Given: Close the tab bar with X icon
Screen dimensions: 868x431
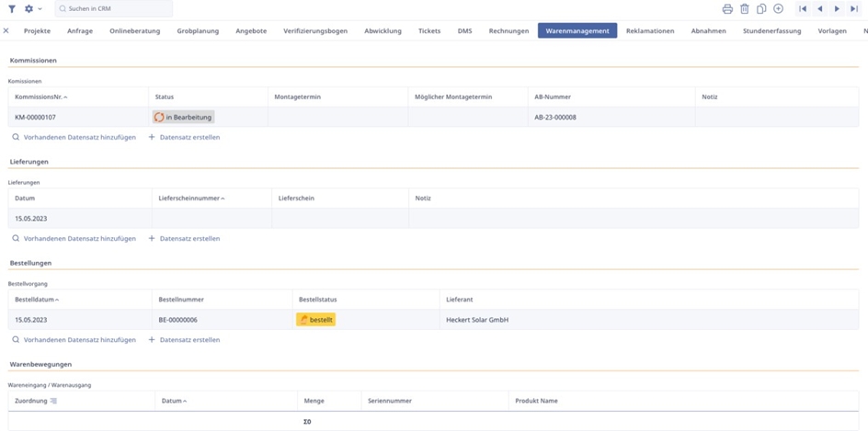Looking at the screenshot, I should click(x=6, y=31).
